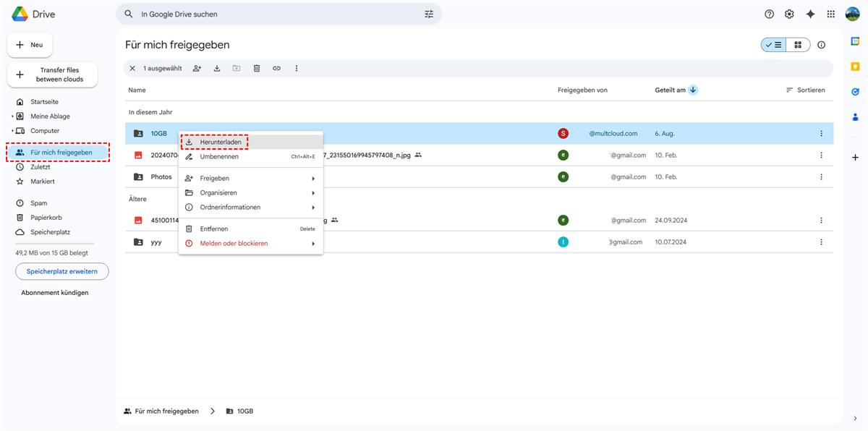Switch to grid view layout

point(798,45)
